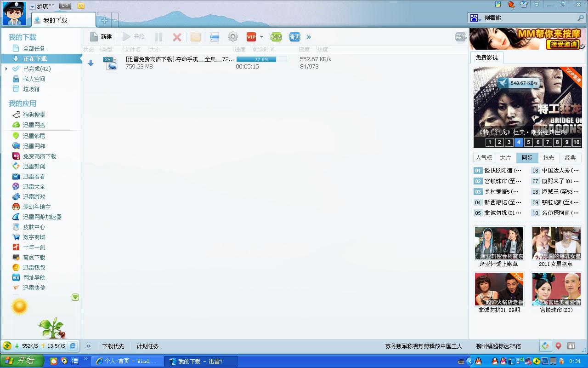
Task: Click the red X delete task icon
Action: 177,37
